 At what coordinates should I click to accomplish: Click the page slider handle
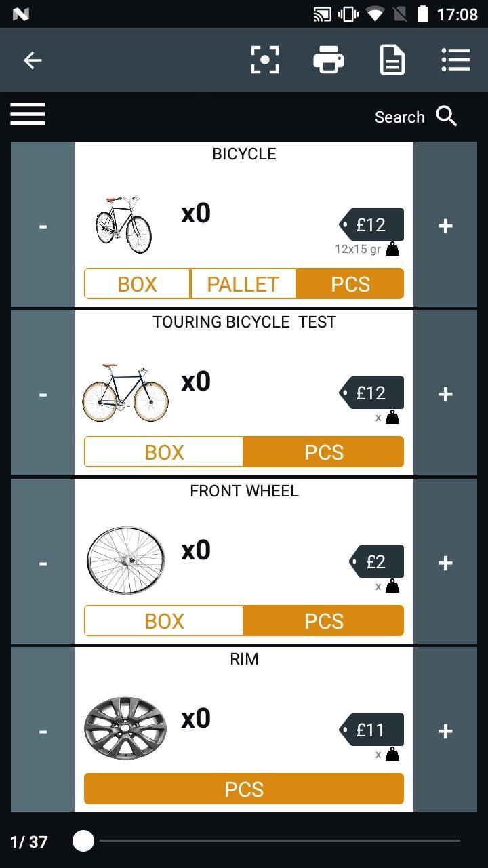pyautogui.click(x=83, y=841)
